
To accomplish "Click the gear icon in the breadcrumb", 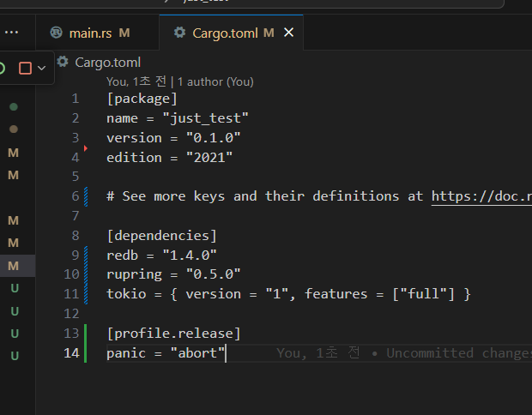I will (63, 62).
